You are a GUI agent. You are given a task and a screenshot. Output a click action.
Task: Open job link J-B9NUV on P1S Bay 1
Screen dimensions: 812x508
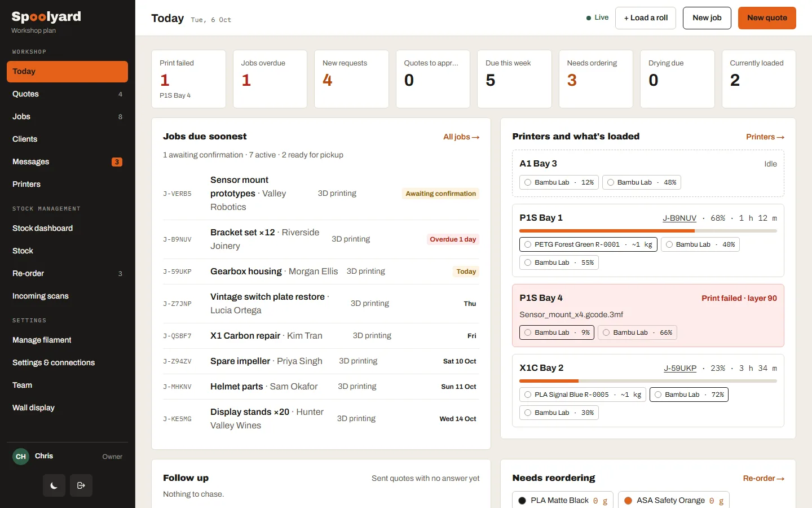click(x=679, y=218)
